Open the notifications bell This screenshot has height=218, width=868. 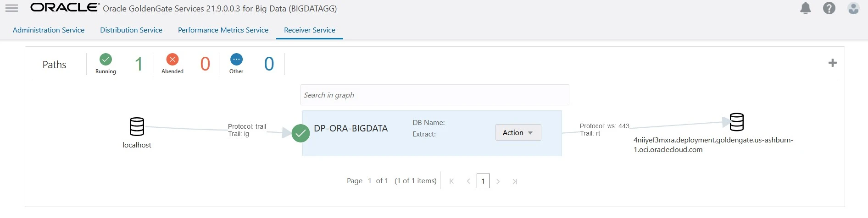[806, 8]
